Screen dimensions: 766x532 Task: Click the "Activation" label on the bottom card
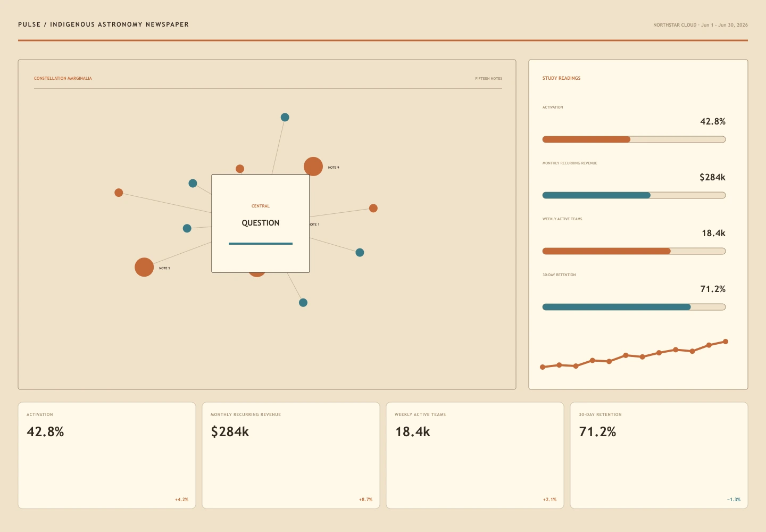pos(40,414)
